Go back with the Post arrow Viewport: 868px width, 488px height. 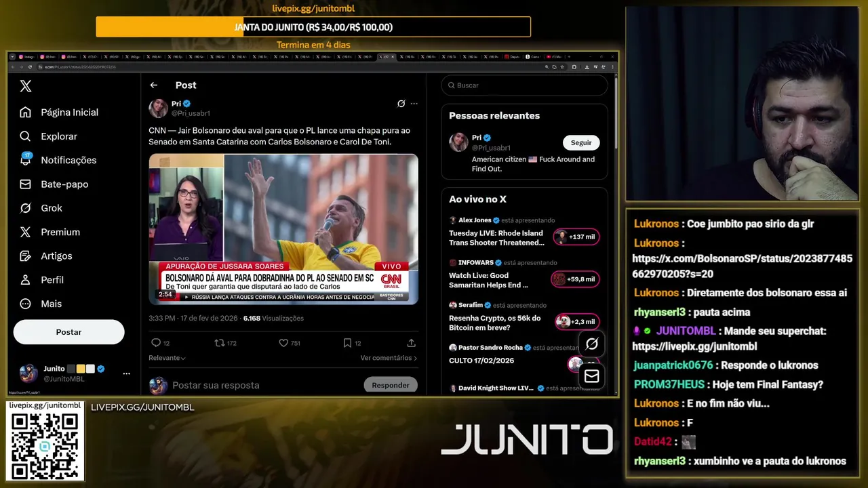[154, 85]
